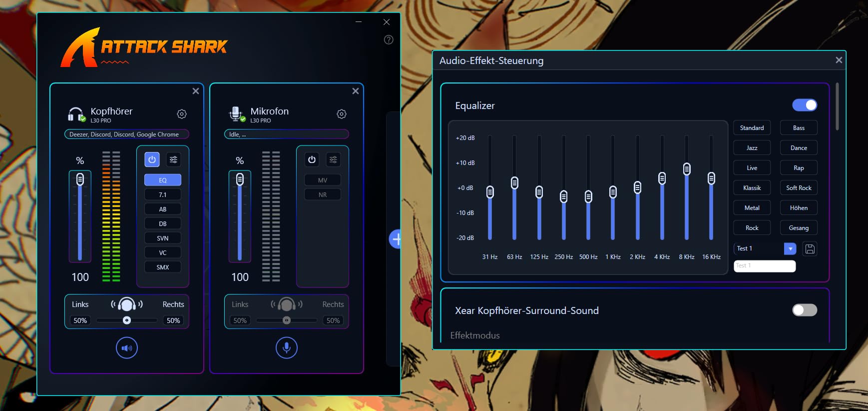This screenshot has width=868, height=411.
Task: Open Kopfhörer settings gear
Action: pyautogui.click(x=182, y=114)
